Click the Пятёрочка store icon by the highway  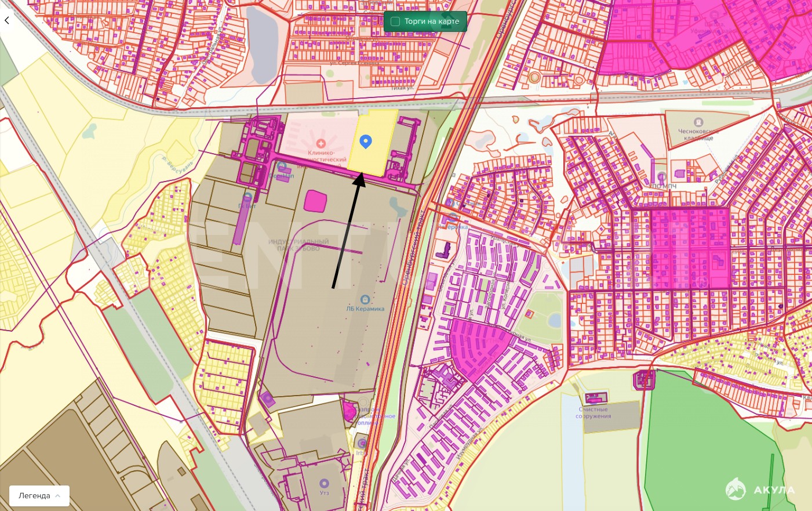[x=453, y=218]
